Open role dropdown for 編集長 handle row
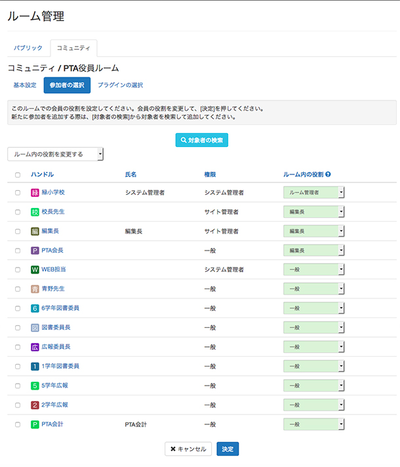 pyautogui.click(x=314, y=231)
